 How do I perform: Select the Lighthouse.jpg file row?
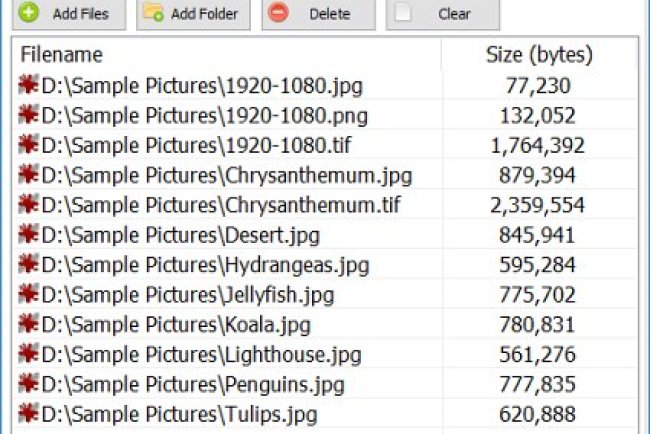point(200,354)
